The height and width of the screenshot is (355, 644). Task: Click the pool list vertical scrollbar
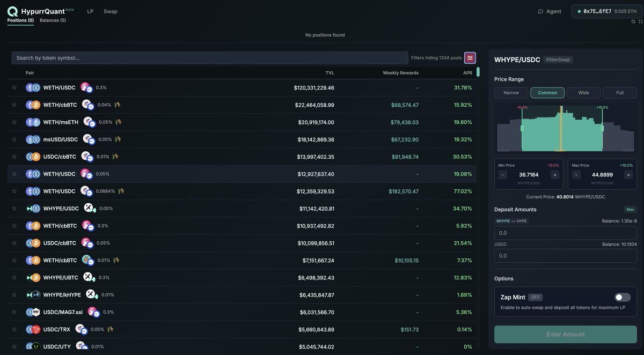pos(478,72)
